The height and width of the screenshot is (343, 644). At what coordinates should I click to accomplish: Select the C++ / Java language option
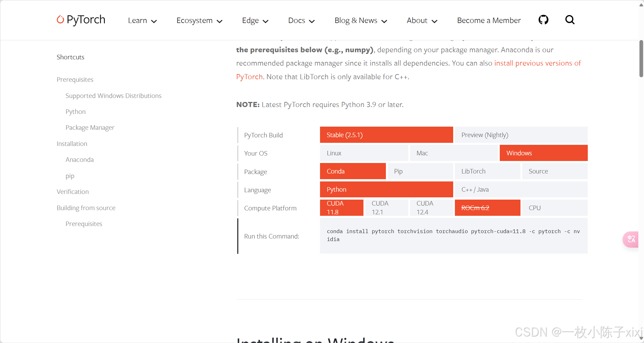[x=521, y=189]
